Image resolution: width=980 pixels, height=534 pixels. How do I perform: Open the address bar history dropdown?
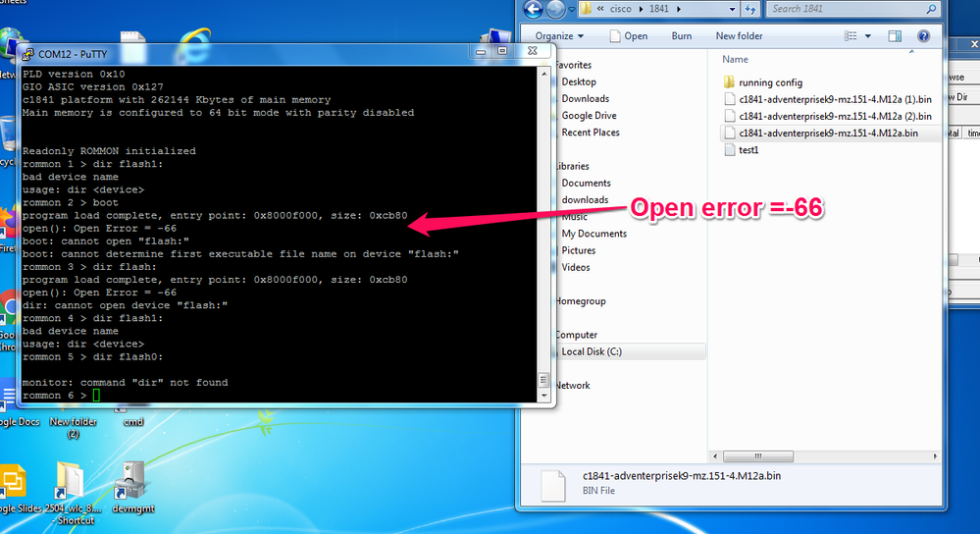(732, 10)
